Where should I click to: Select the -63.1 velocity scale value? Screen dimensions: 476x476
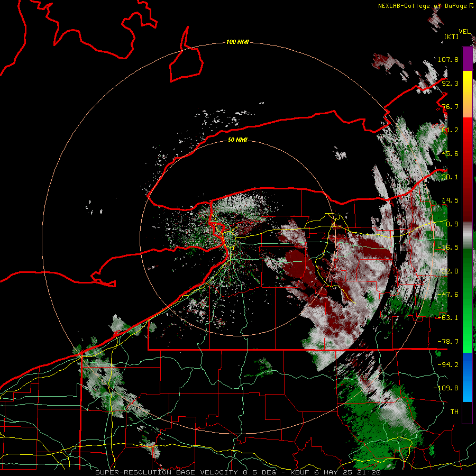point(448,318)
